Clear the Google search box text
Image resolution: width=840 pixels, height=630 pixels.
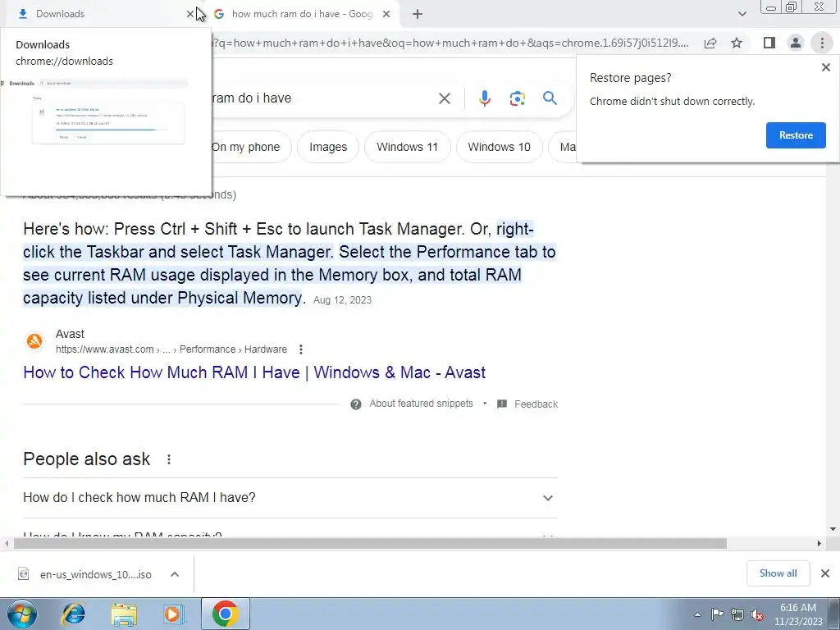pyautogui.click(x=444, y=98)
